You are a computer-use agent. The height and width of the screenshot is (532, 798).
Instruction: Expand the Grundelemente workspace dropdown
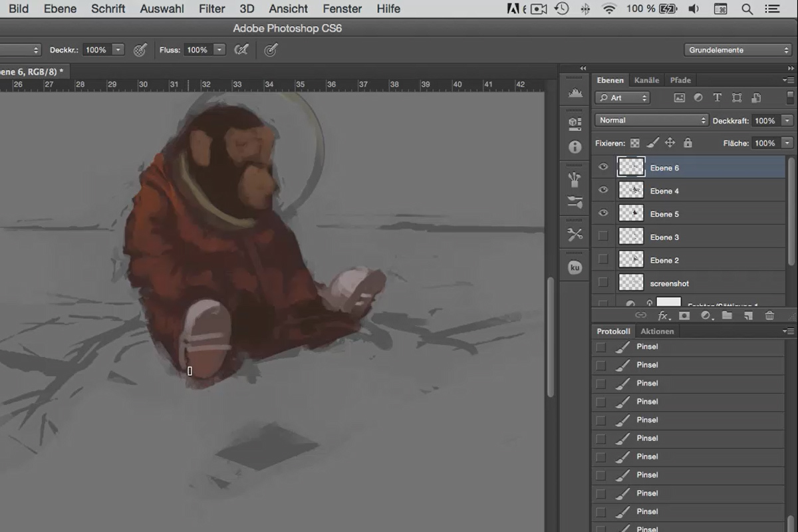(737, 50)
